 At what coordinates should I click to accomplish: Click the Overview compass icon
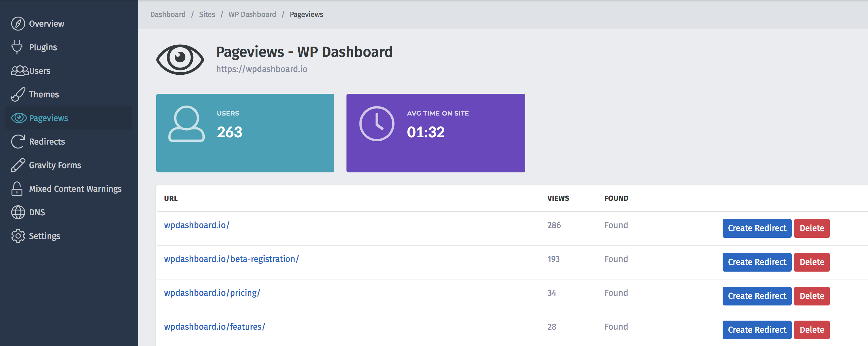18,24
